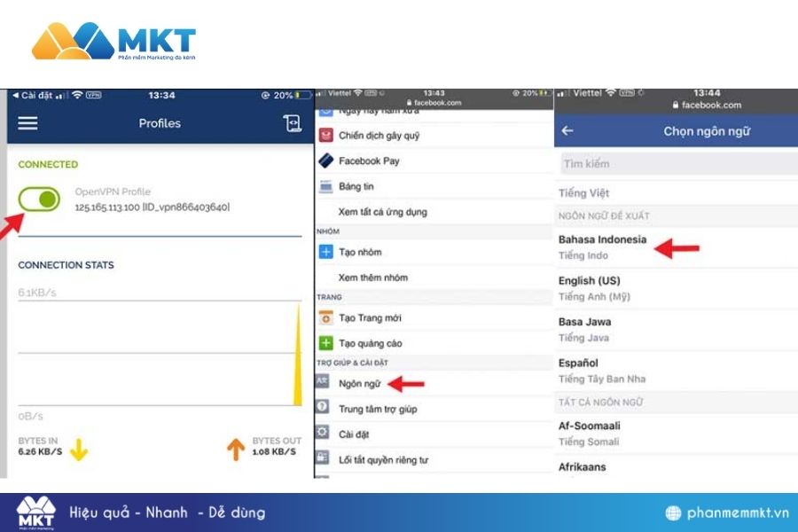
Task: Click the Chiến dịch gây quỹ icon
Action: 325,136
